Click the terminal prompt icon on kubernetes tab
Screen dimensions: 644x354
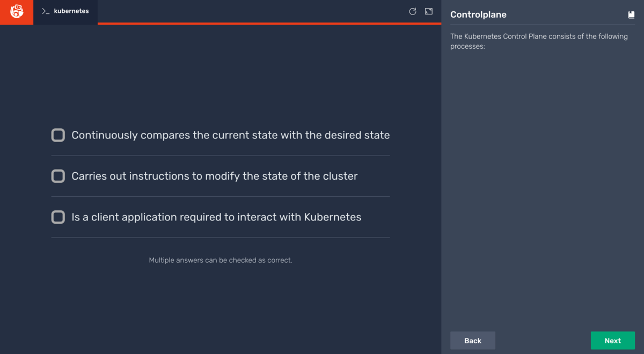(x=46, y=11)
